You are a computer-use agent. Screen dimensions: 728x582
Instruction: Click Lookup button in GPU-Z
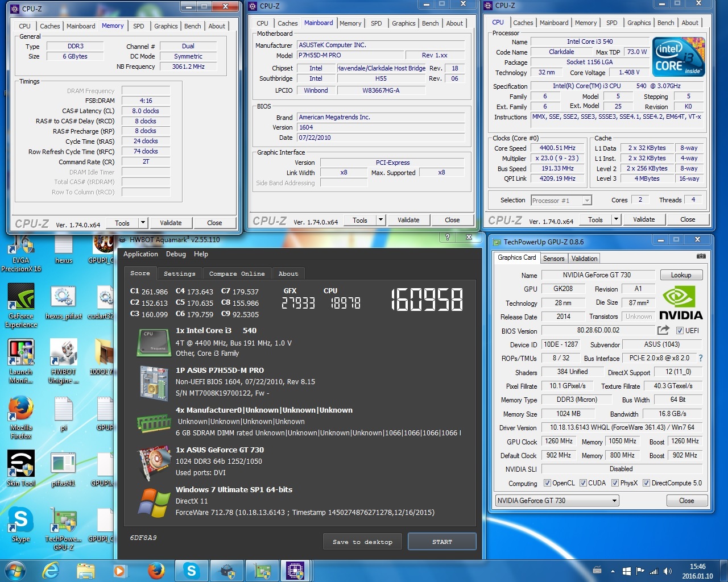(681, 275)
